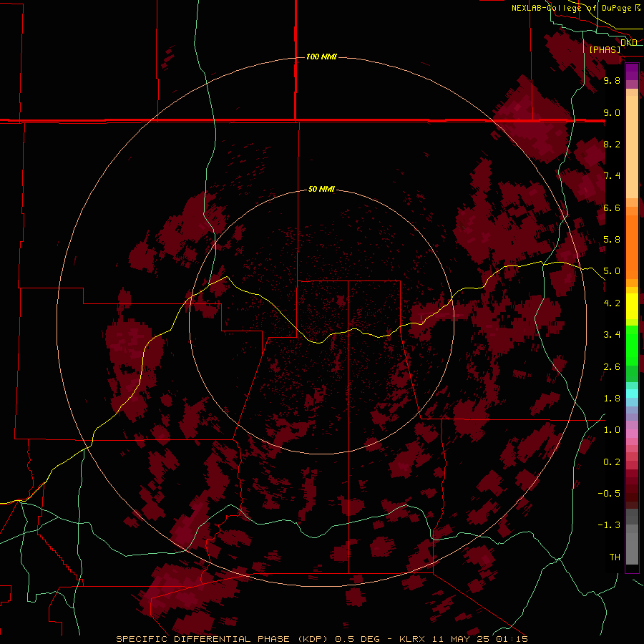
Task: Click the 4.2 scale value
Action: point(612,303)
